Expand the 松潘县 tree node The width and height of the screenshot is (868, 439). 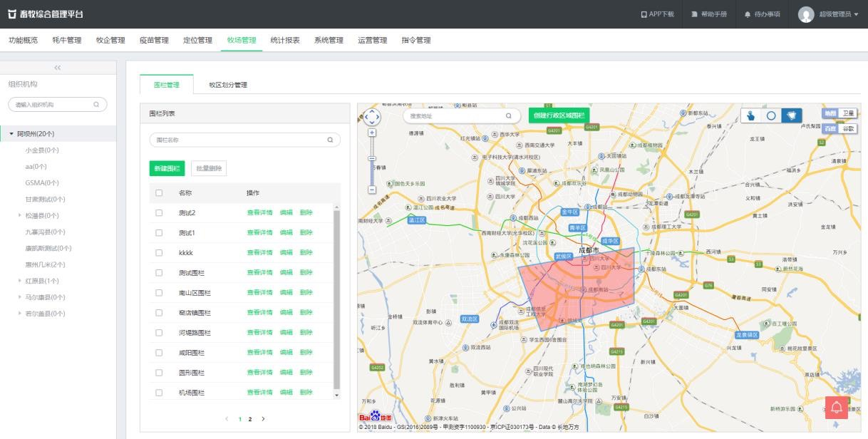[20, 215]
